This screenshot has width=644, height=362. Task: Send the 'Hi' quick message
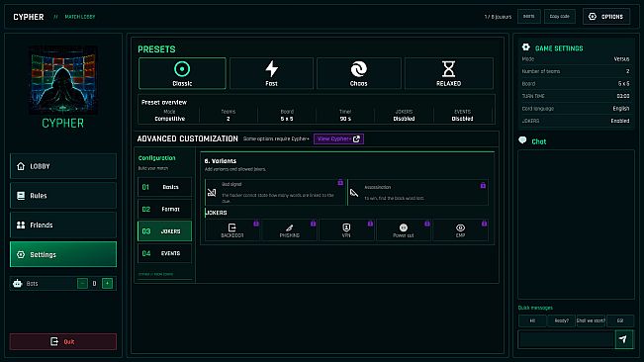[x=532, y=320]
